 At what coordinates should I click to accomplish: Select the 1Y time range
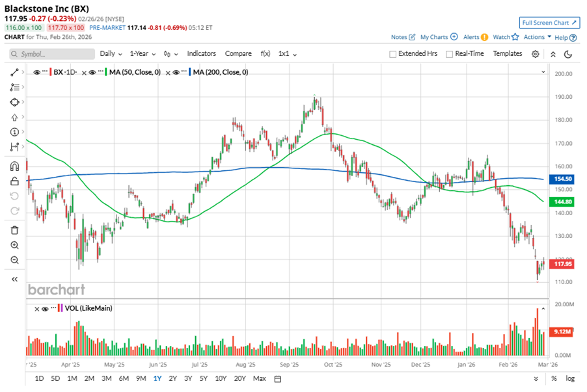157,378
